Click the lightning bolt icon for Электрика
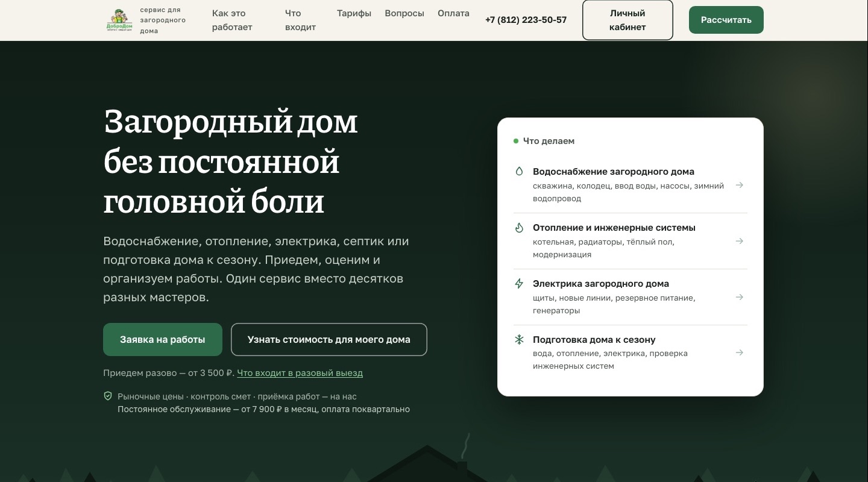 pos(519,283)
